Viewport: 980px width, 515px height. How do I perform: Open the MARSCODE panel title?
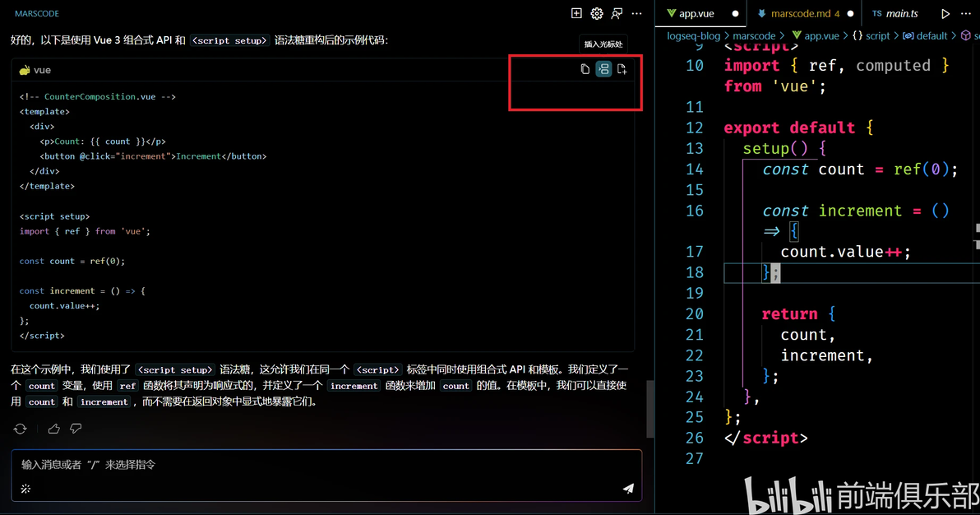37,13
